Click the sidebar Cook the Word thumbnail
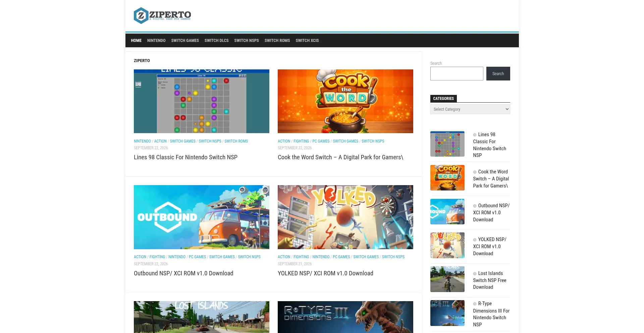The width and height of the screenshot is (644, 333). [x=447, y=178]
